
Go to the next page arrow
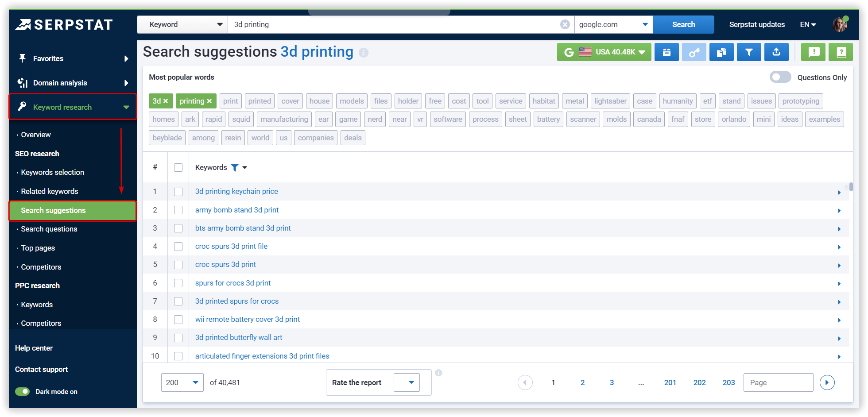(x=827, y=382)
